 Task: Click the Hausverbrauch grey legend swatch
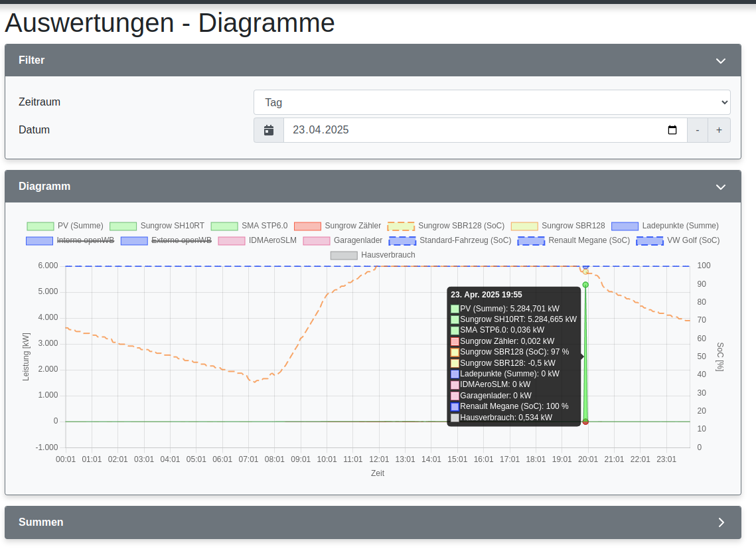pyautogui.click(x=344, y=255)
